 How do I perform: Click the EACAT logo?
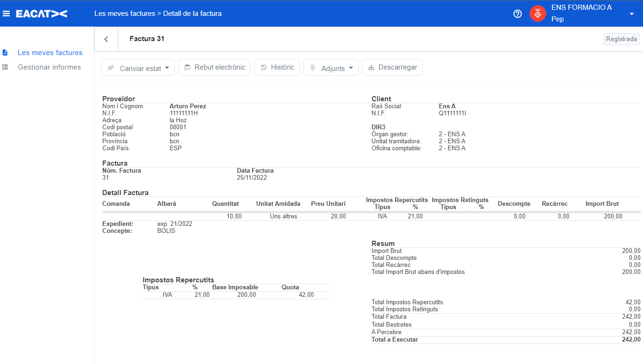tap(42, 14)
